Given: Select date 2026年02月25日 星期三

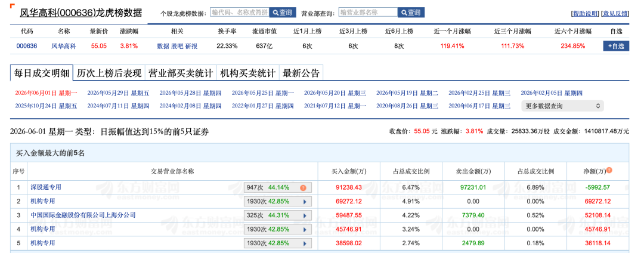Looking at the screenshot, I should pyautogui.click(x=479, y=93).
